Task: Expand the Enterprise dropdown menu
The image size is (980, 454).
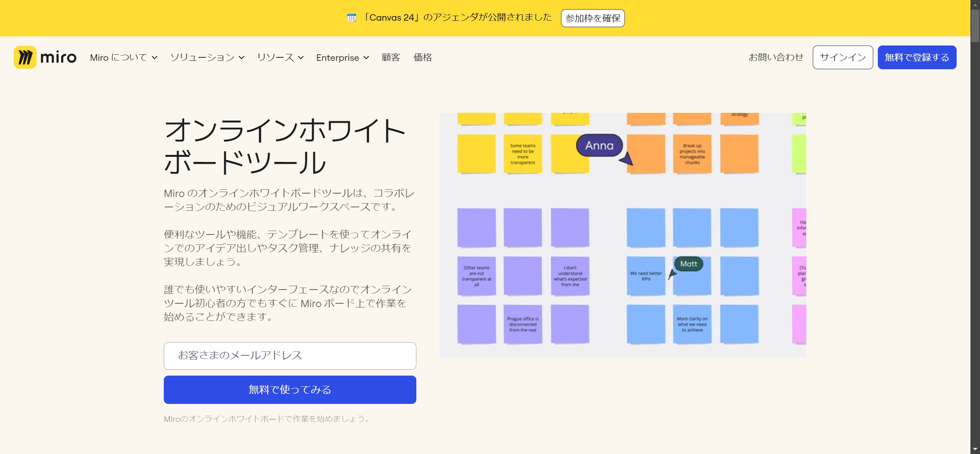Action: (x=342, y=57)
